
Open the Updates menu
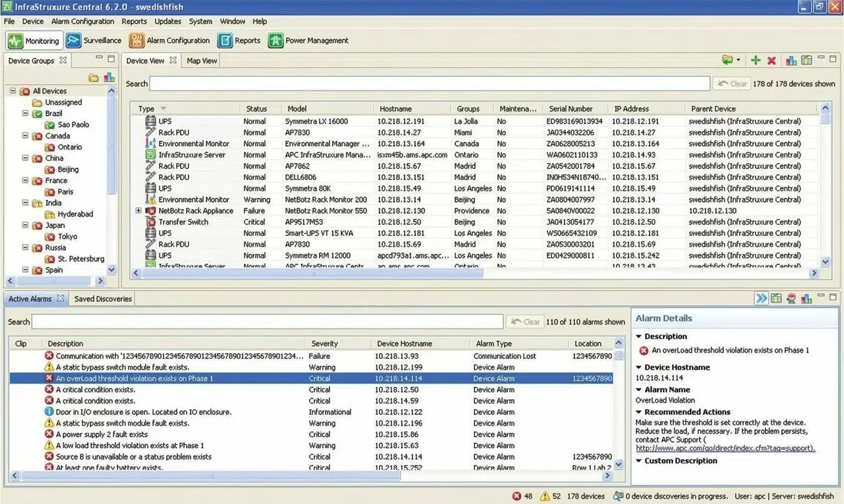[x=168, y=21]
